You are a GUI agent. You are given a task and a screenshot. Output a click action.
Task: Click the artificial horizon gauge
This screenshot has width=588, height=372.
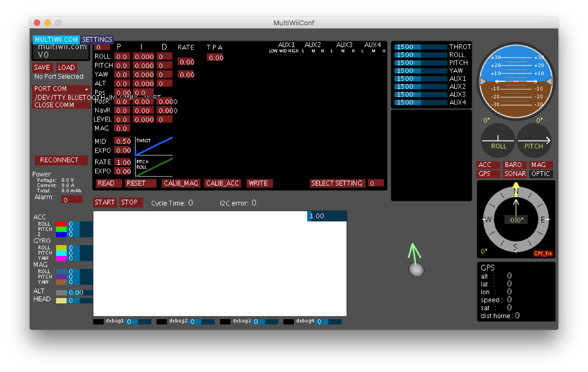pos(516,81)
